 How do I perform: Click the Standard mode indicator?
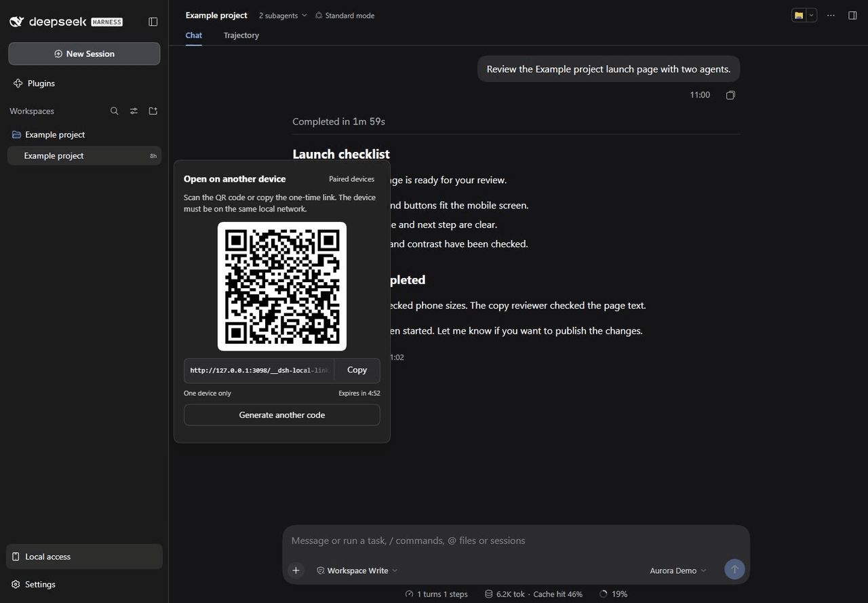tap(345, 16)
